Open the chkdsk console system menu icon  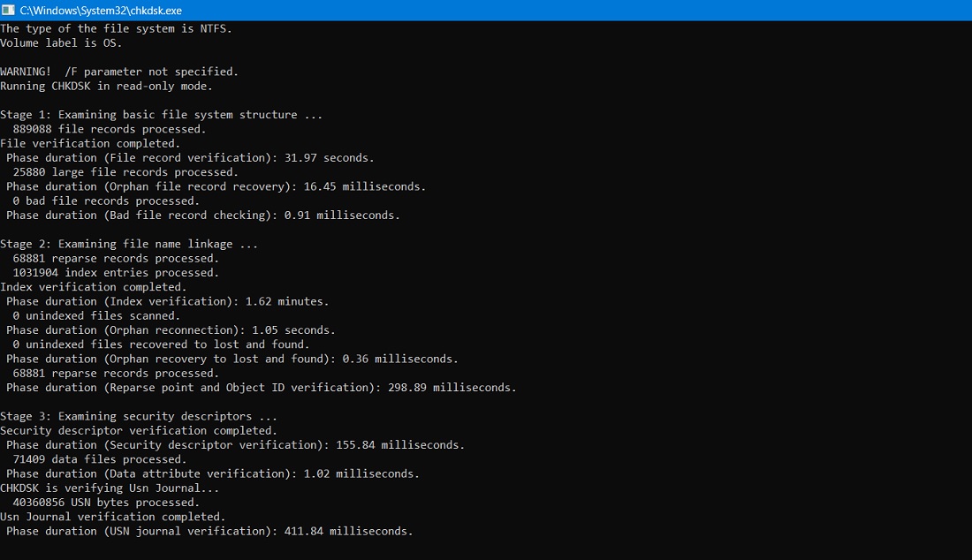[x=9, y=11]
